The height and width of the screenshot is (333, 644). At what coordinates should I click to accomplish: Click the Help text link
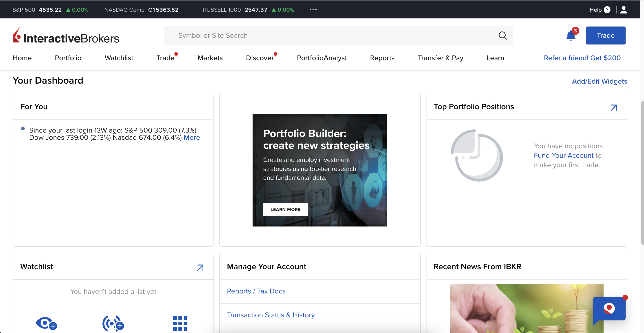[x=595, y=10]
